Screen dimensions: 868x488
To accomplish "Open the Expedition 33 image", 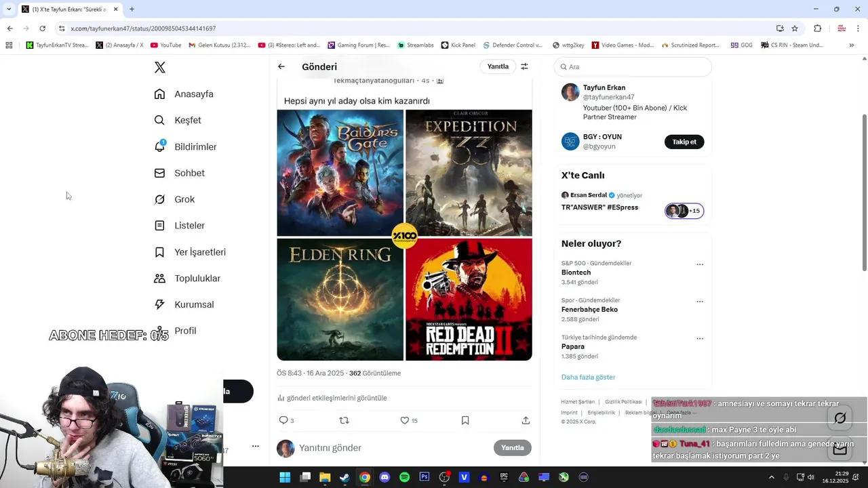I will (x=469, y=172).
